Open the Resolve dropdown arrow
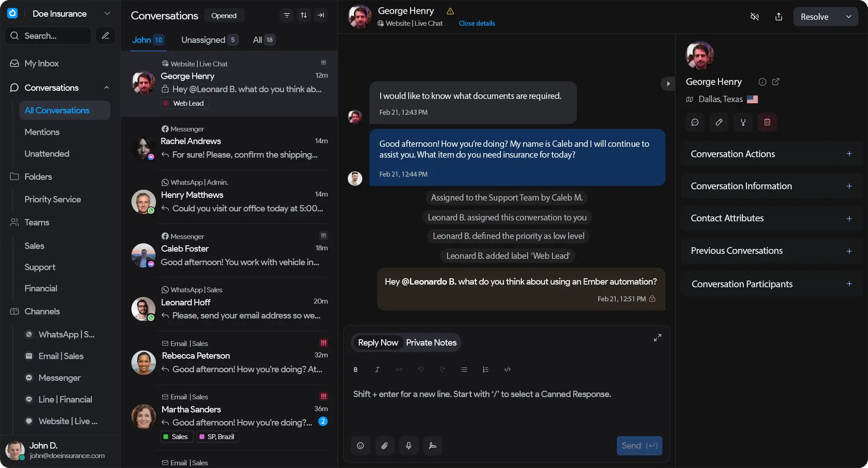The height and width of the screenshot is (468, 868). 849,17
